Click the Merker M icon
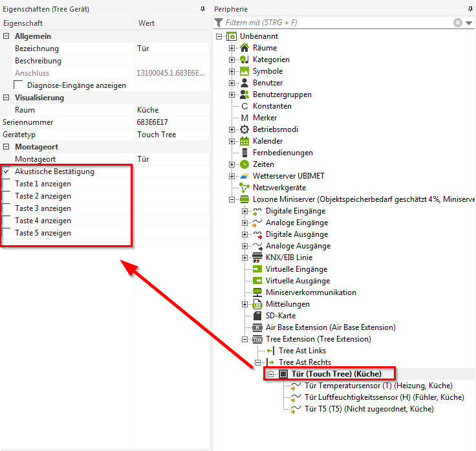476x451 pixels. click(244, 118)
